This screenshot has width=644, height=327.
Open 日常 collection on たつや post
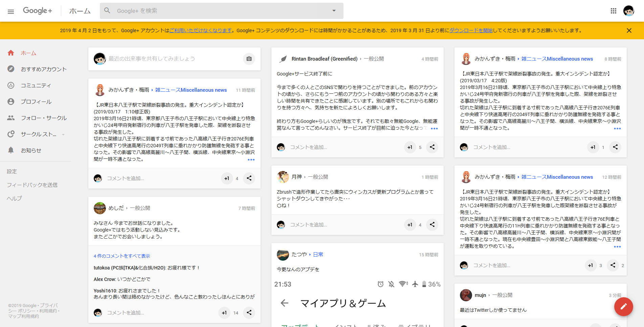pyautogui.click(x=318, y=255)
